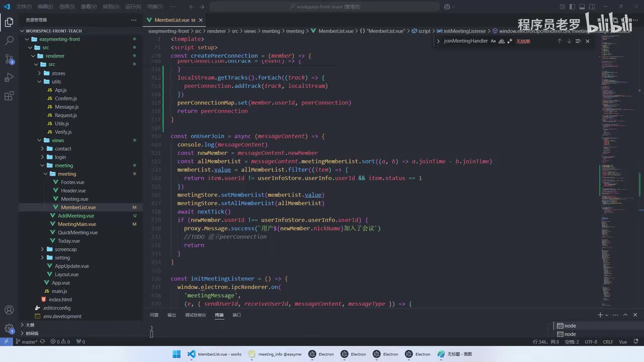644x362 pixels.
Task: Expand the 时间线 timeline section
Action: (80, 333)
